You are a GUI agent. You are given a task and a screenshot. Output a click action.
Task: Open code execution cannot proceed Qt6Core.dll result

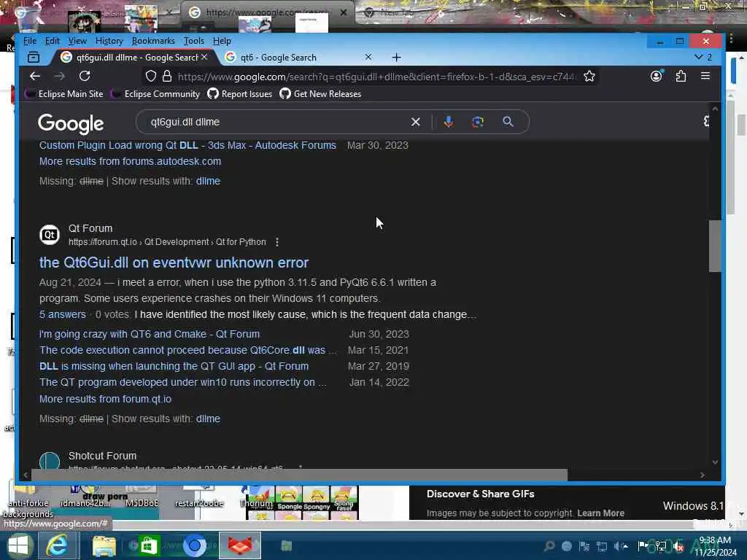click(187, 351)
